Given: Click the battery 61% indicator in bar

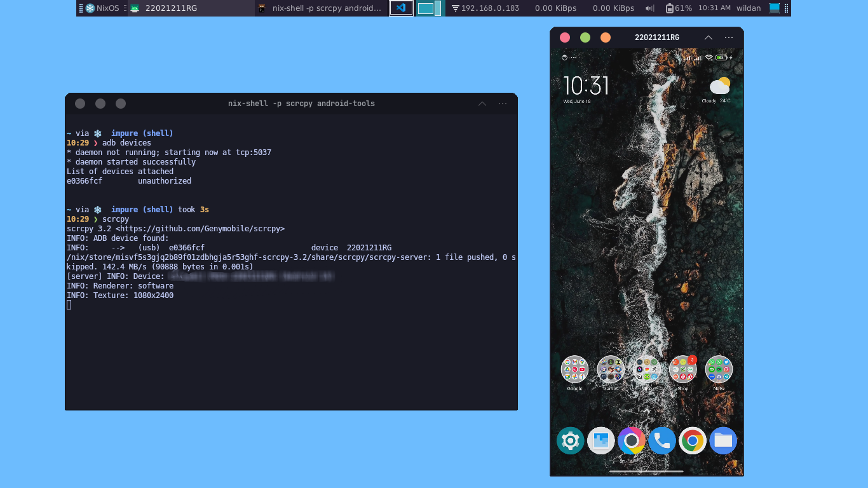Looking at the screenshot, I should (679, 8).
